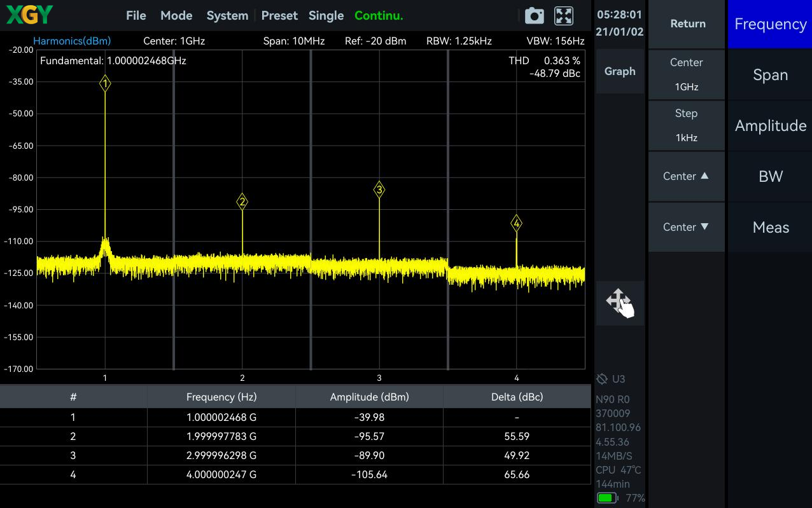The width and height of the screenshot is (812, 508).
Task: Open the Mode menu
Action: tap(176, 16)
